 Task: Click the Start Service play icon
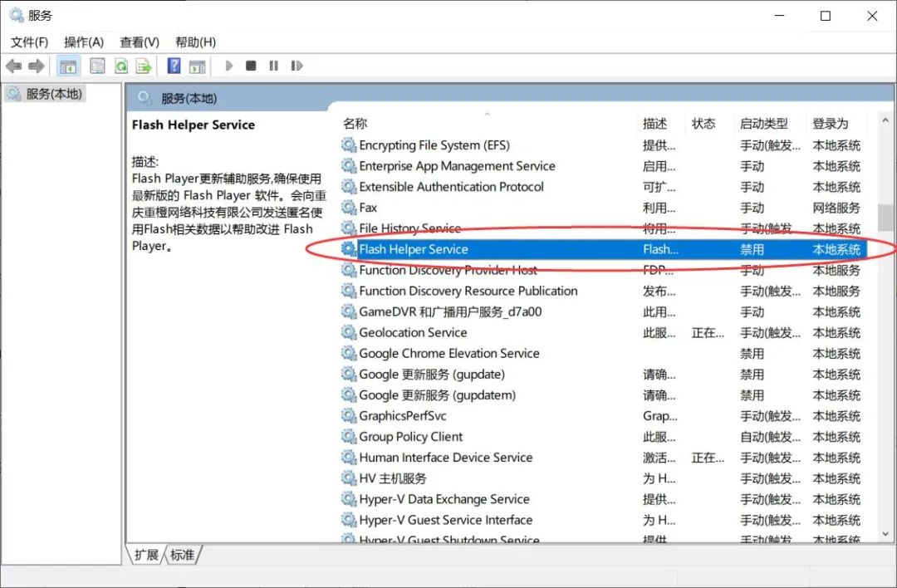click(x=229, y=66)
